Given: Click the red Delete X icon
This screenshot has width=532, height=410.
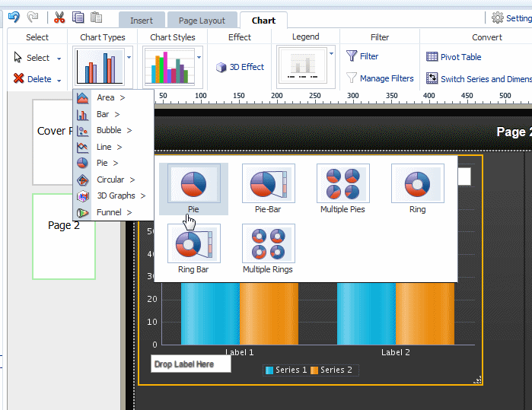Looking at the screenshot, I should [19, 78].
